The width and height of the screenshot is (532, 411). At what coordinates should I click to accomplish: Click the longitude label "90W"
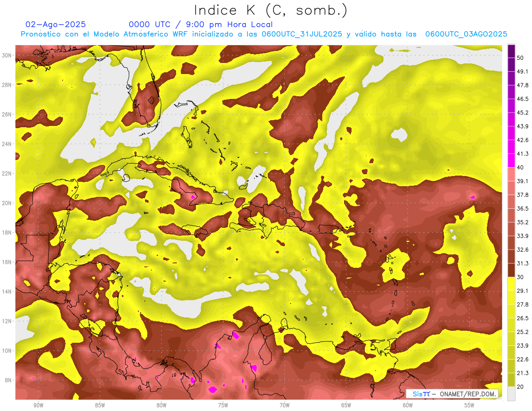[x=39, y=405]
